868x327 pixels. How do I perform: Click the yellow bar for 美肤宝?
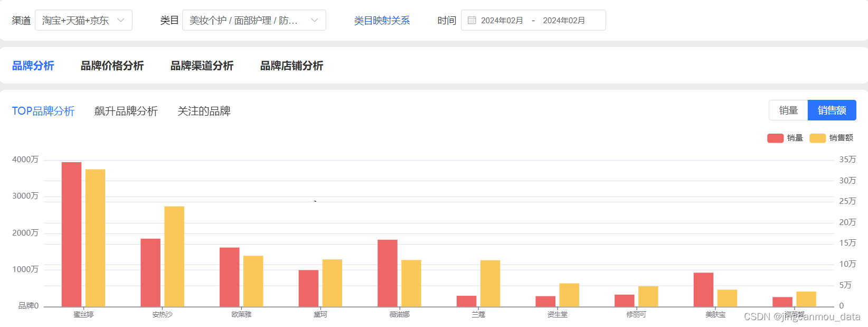(x=727, y=298)
